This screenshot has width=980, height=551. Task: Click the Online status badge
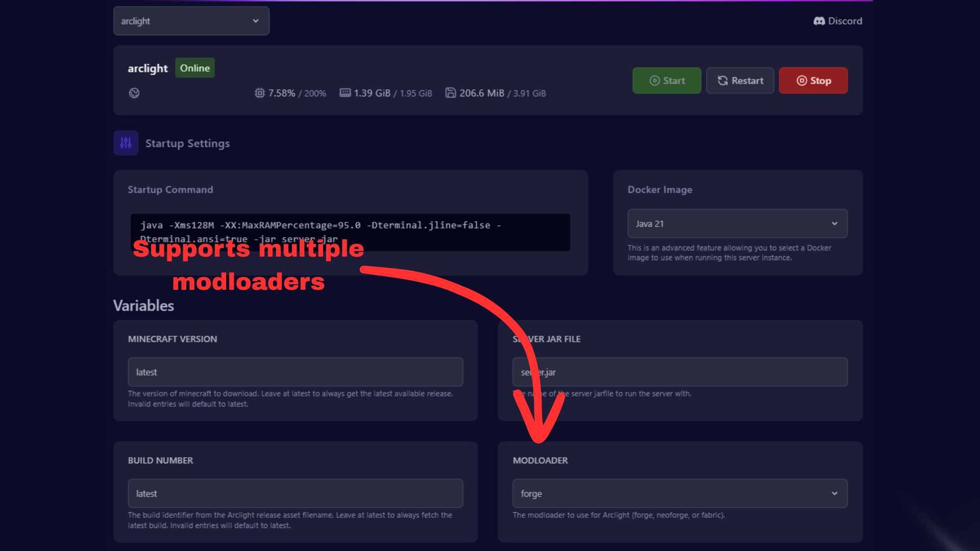click(195, 68)
